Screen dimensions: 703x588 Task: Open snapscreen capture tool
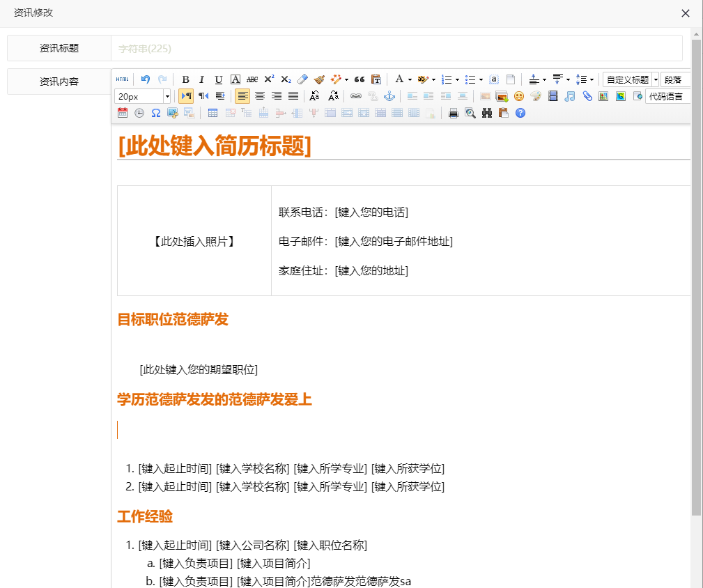point(173,113)
